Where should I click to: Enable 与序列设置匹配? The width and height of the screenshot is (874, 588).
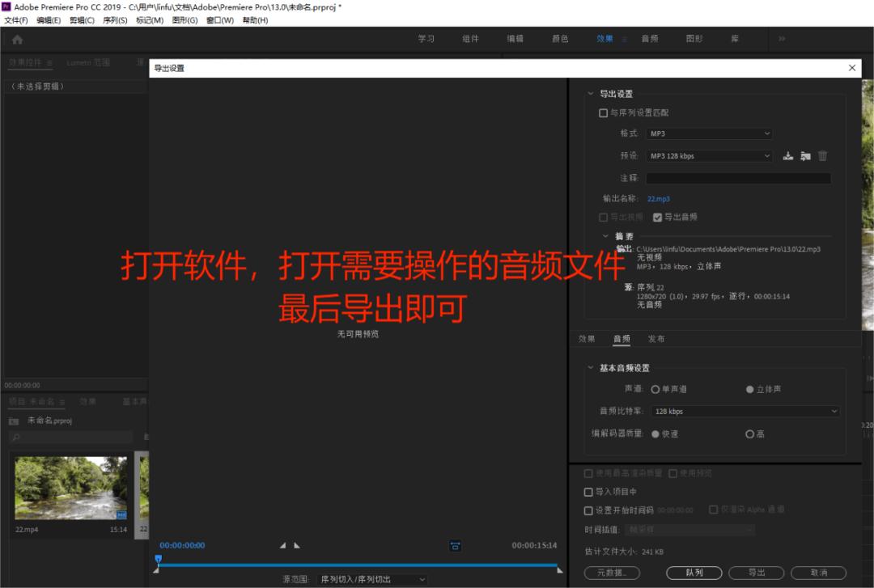602,112
